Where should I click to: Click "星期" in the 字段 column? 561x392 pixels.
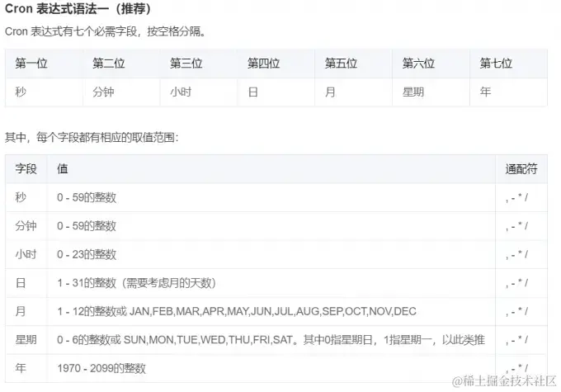pyautogui.click(x=26, y=339)
